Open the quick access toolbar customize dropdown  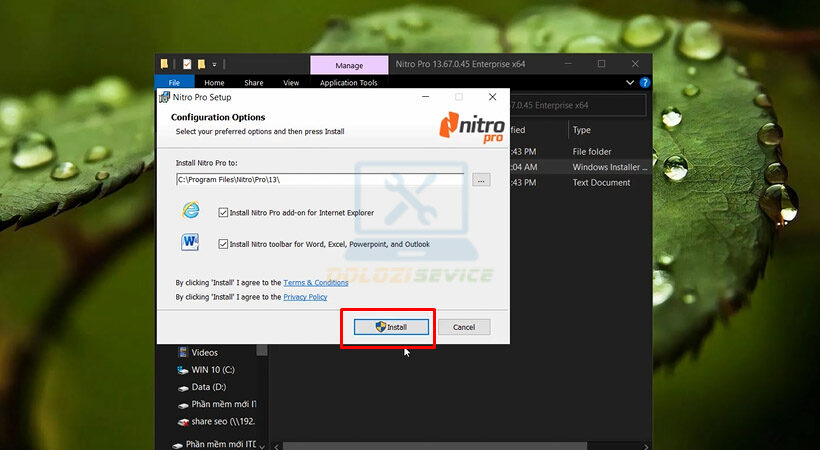pos(214,64)
